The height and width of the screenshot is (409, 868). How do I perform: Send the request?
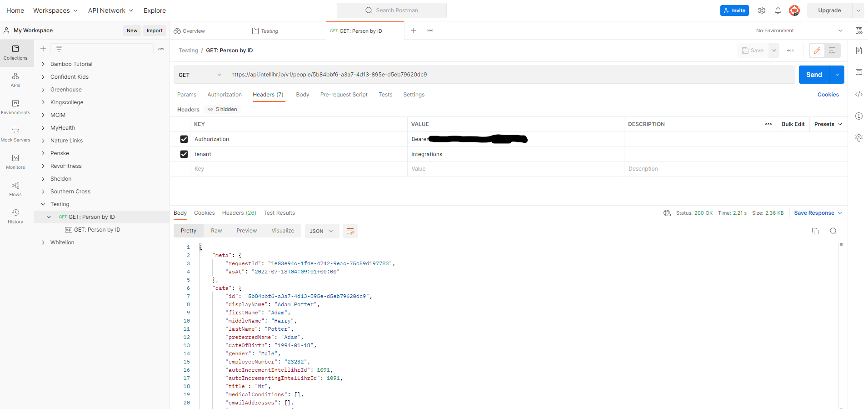[x=814, y=75]
